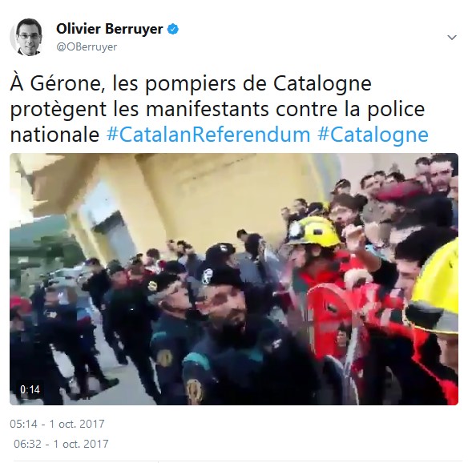The width and height of the screenshot is (476, 463).
Task: Open the 05:14 - 1 oct. 2017 timestamp
Action: pos(57,424)
